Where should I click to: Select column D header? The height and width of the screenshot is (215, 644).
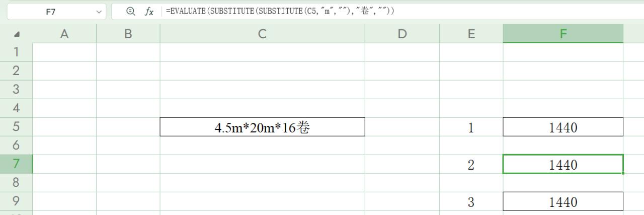402,34
